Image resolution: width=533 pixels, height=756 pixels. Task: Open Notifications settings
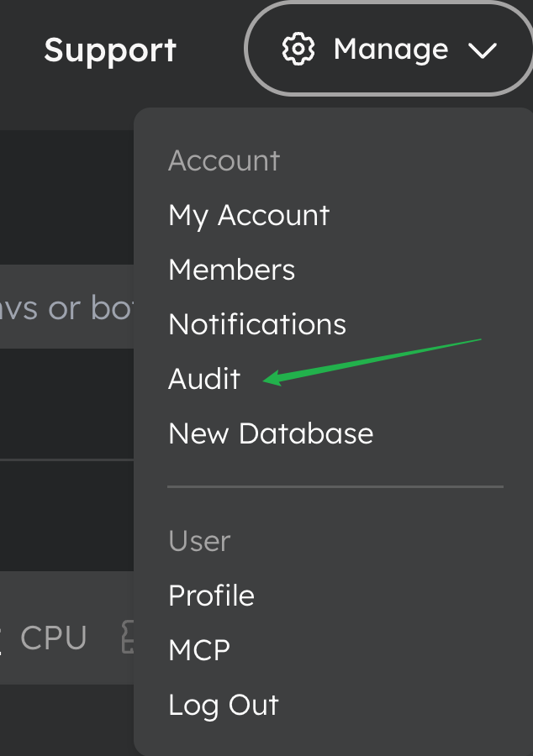pos(257,324)
